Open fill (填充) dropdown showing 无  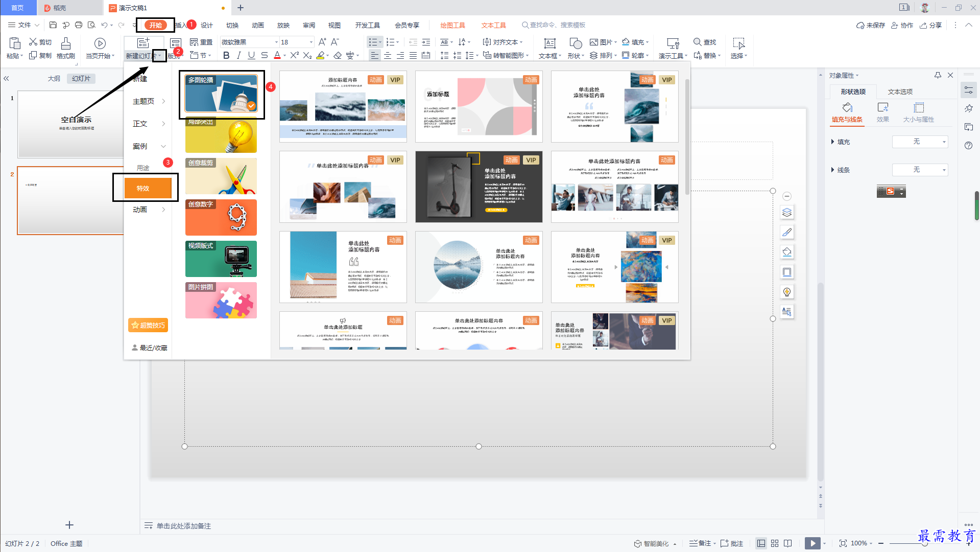pos(920,142)
